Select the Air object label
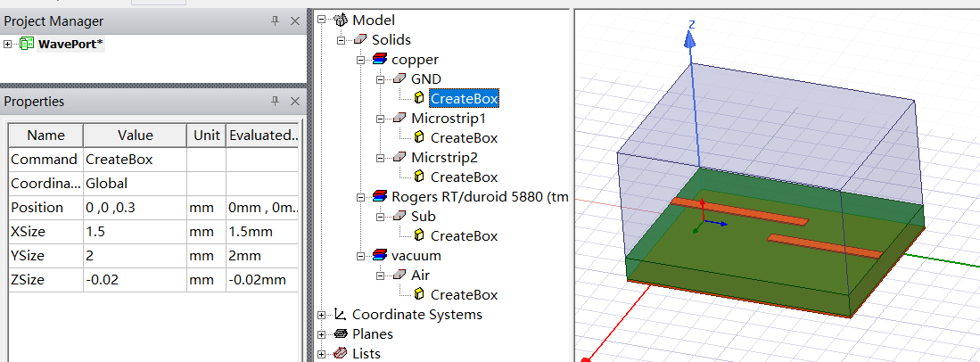The image size is (980, 362). tap(421, 276)
